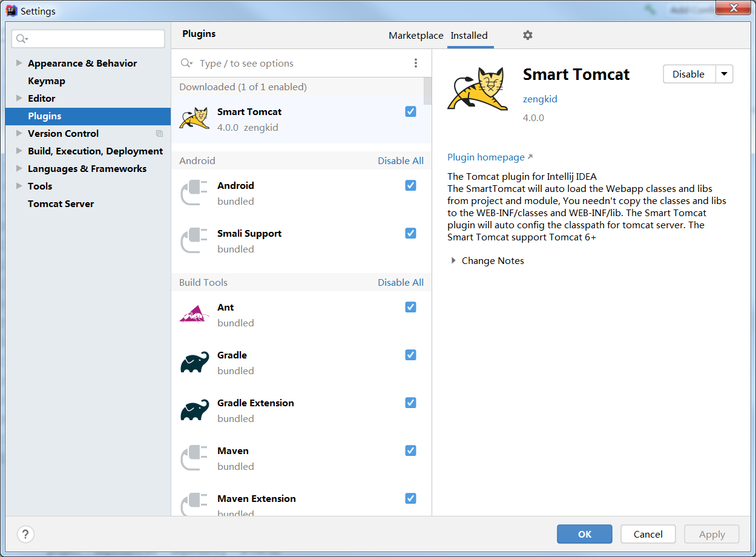Click the OK button

(x=585, y=534)
